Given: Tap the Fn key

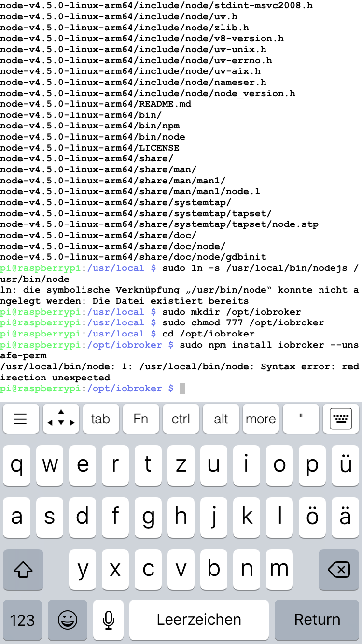Looking at the screenshot, I should click(141, 419).
